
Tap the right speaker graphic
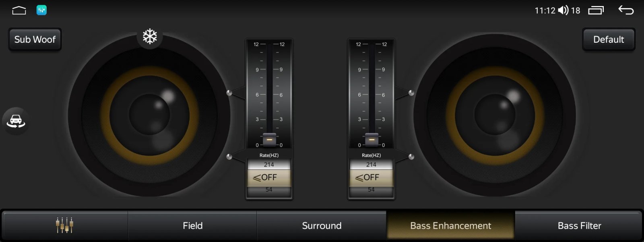coord(495,115)
